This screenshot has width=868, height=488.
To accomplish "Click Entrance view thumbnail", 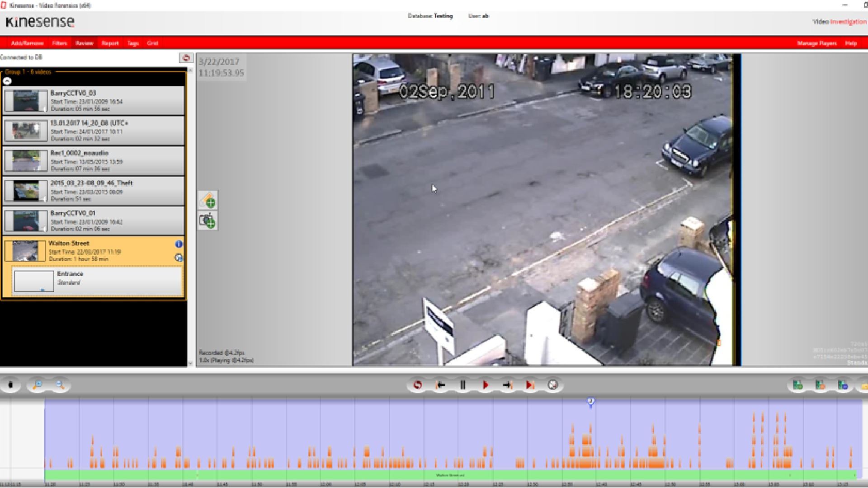I will click(34, 281).
